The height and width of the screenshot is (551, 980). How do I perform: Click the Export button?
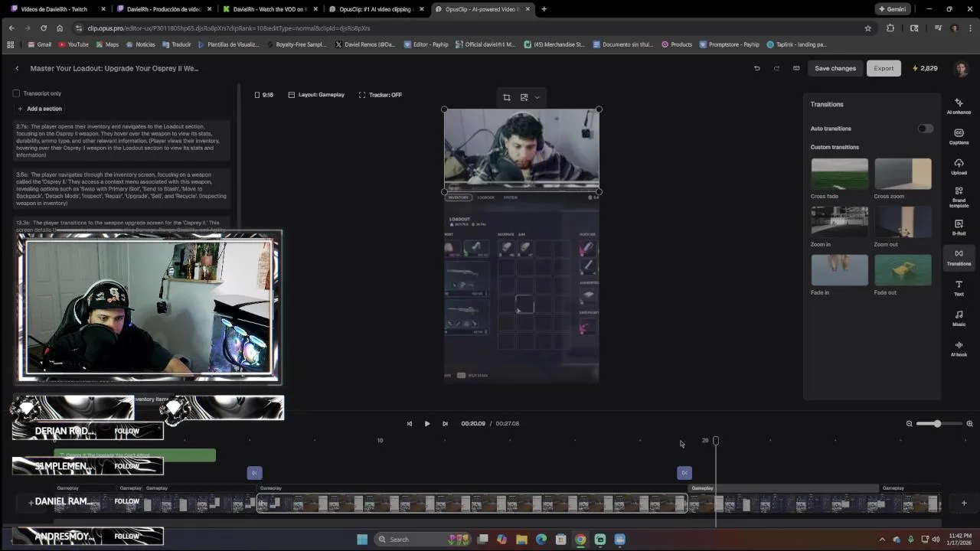click(x=884, y=68)
